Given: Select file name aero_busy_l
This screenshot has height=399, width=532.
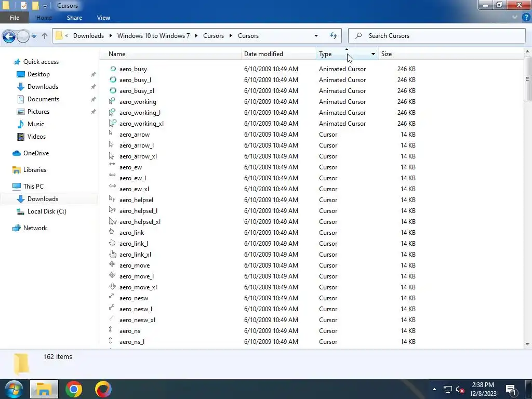Looking at the screenshot, I should [135, 80].
